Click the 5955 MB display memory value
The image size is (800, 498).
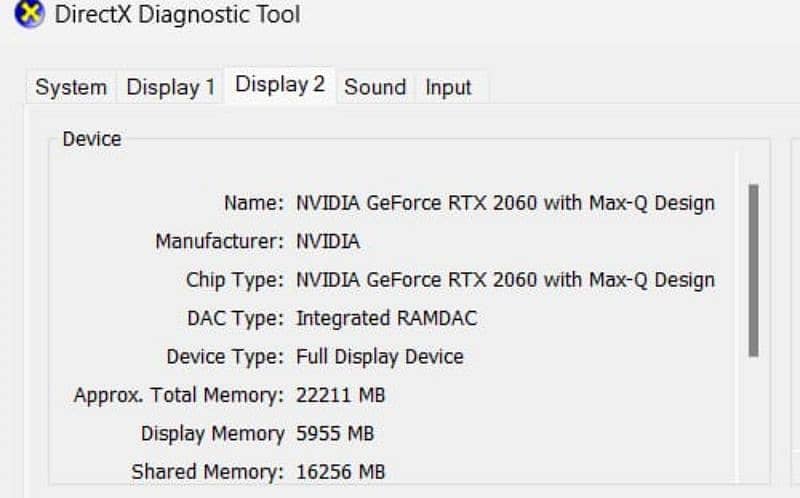pos(334,433)
